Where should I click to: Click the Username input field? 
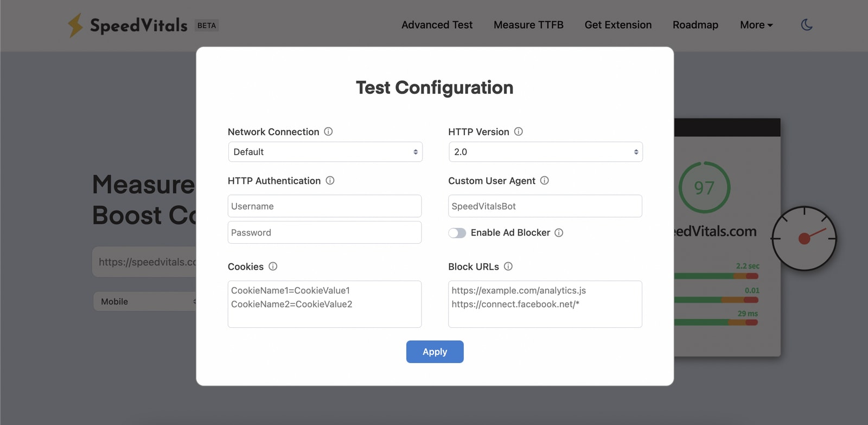[324, 206]
